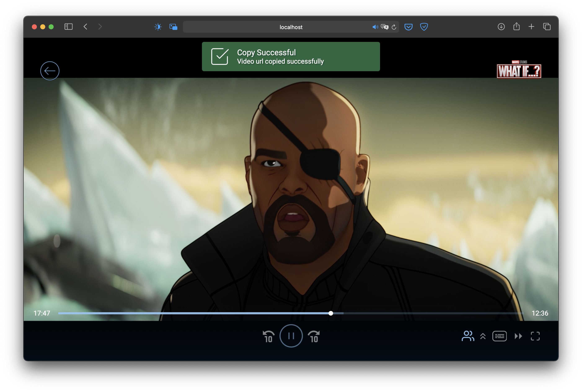Click the What If...? title logo
The image size is (582, 392).
[x=519, y=70]
